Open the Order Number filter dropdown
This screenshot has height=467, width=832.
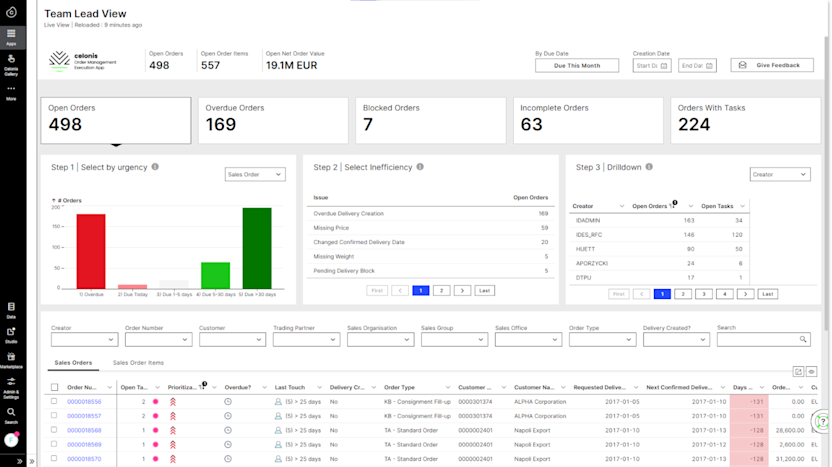pos(158,340)
